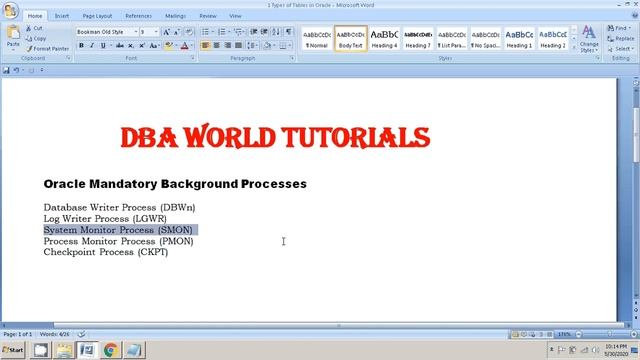Pick text highlight color

coord(168,45)
